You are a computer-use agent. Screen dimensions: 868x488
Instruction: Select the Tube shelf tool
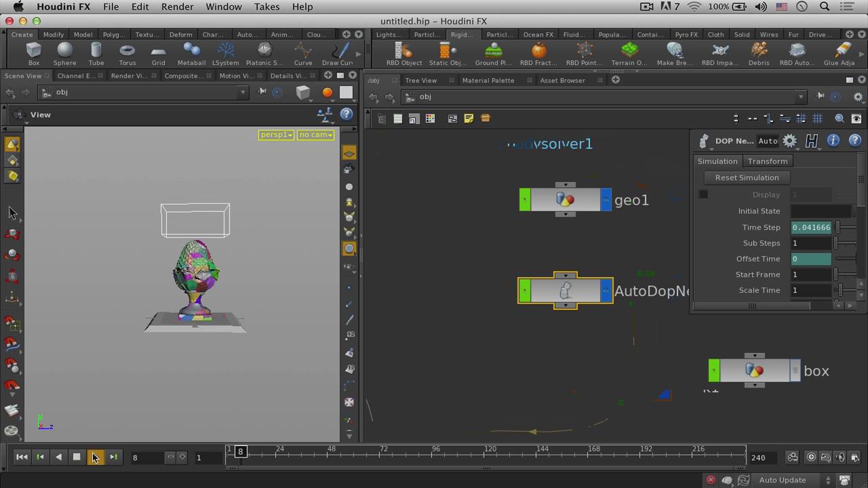click(x=96, y=54)
